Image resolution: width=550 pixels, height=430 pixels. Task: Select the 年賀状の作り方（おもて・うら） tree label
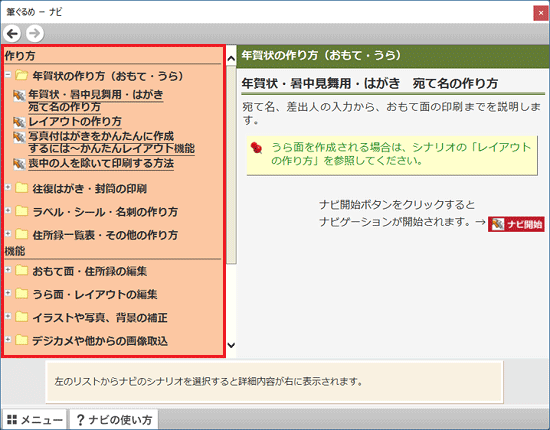(108, 76)
